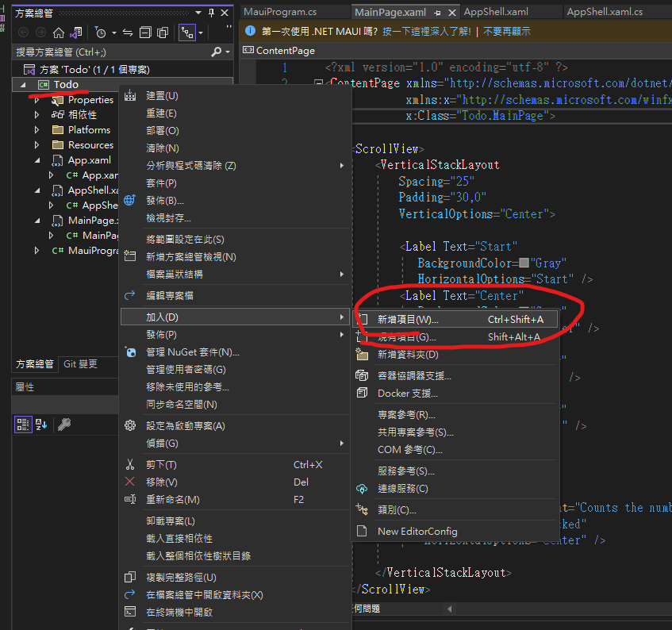Screen dimensions: 672x630
Task: Click 移除(V) with red X icon
Action: pos(235,482)
